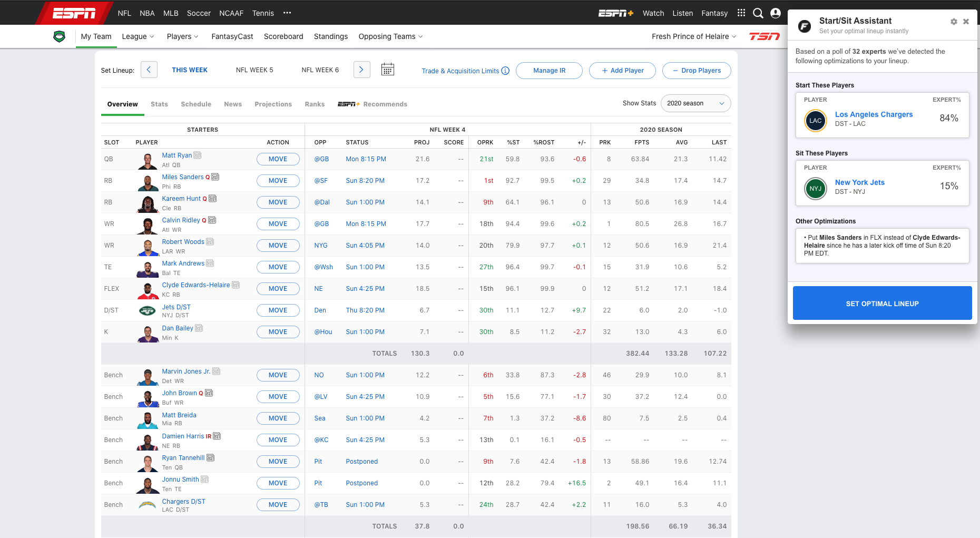Viewport: 980px width, 538px height.
Task: Open the ESPN+ logo link
Action: [x=615, y=13]
